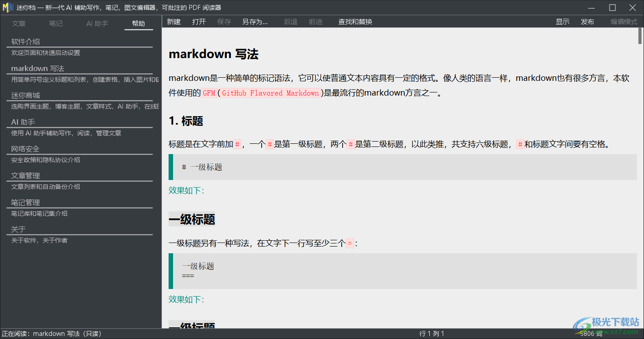Viewport: 644px width, 339px height.
Task: Open the 发布 menu
Action: [x=588, y=21]
